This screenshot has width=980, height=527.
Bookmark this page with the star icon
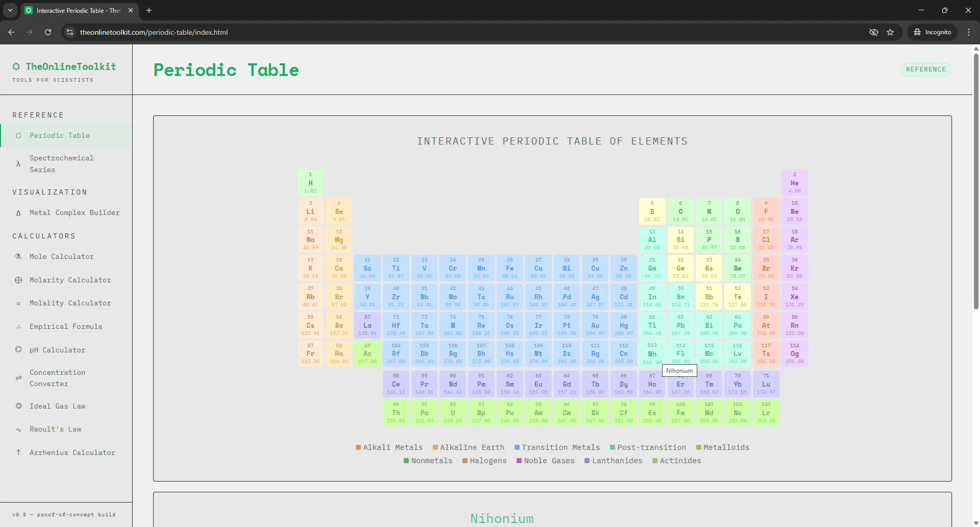pos(890,32)
